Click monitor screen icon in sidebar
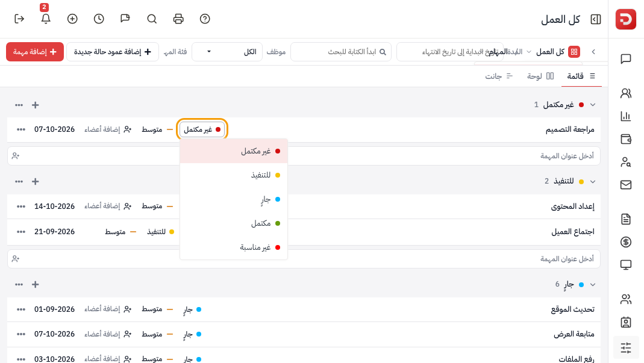 pos(626,265)
